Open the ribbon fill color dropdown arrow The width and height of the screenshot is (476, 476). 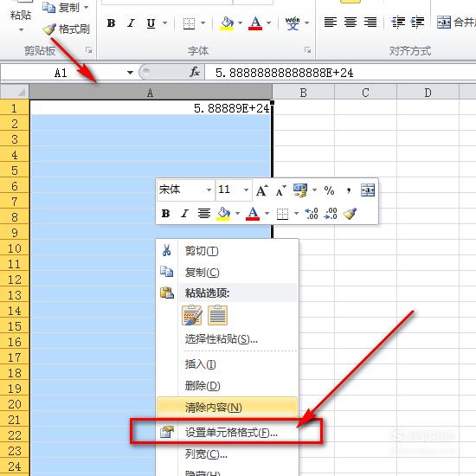point(240,23)
